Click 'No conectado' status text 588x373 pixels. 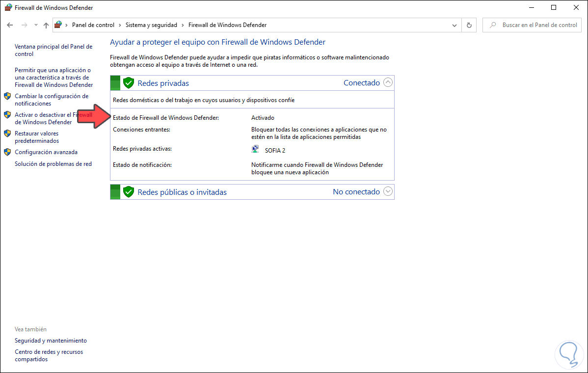(x=356, y=191)
